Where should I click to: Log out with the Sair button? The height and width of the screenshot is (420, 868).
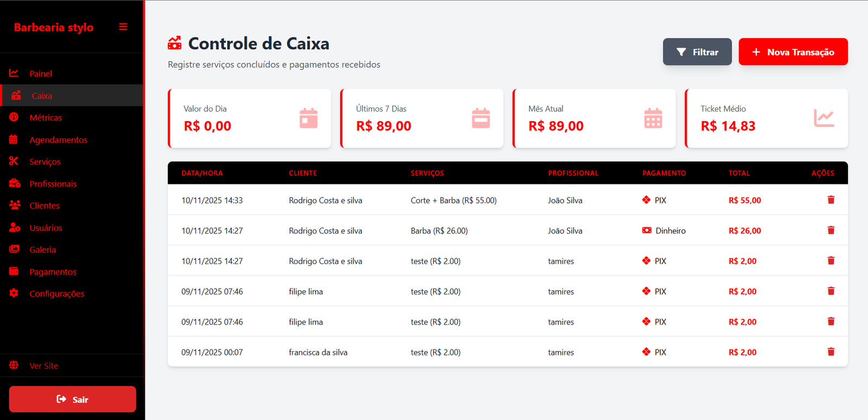[73, 399]
